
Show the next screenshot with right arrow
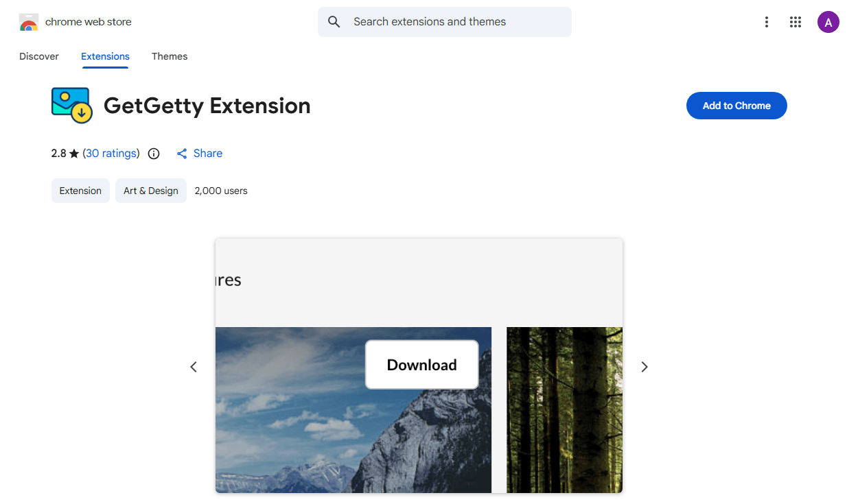(645, 367)
